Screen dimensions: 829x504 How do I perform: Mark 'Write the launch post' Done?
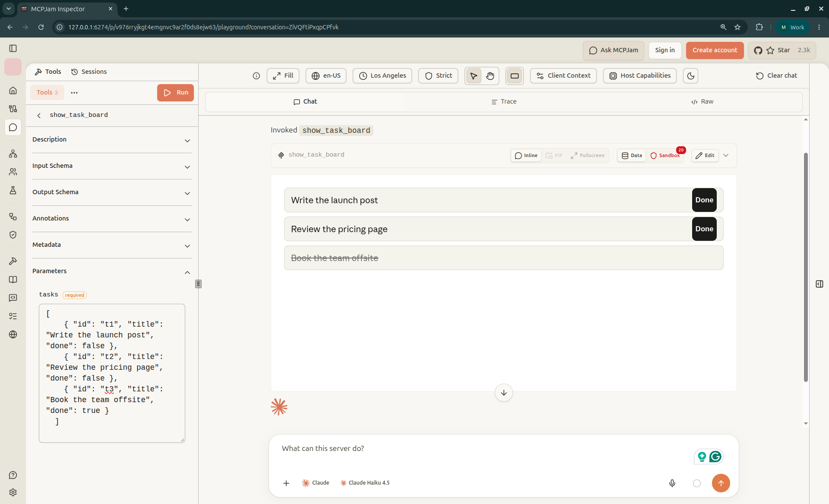coord(704,200)
